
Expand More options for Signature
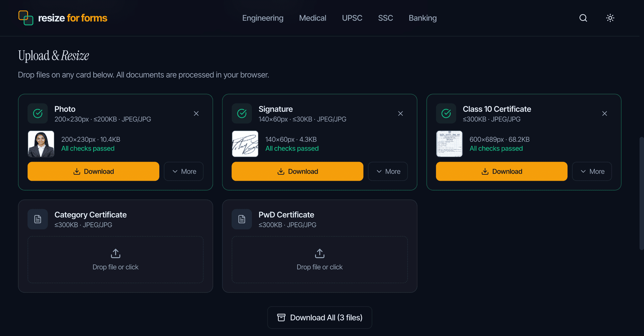coord(388,171)
